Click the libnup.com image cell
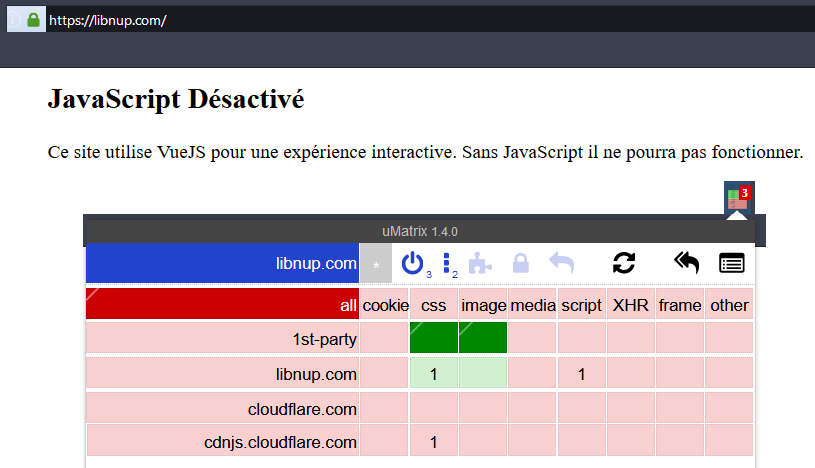The width and height of the screenshot is (815, 468). click(x=483, y=373)
